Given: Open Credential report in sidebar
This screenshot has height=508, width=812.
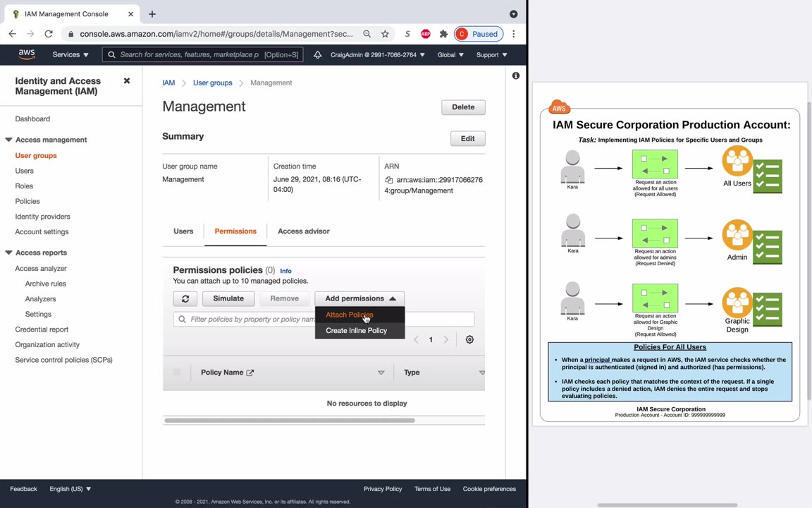Looking at the screenshot, I should [42, 329].
